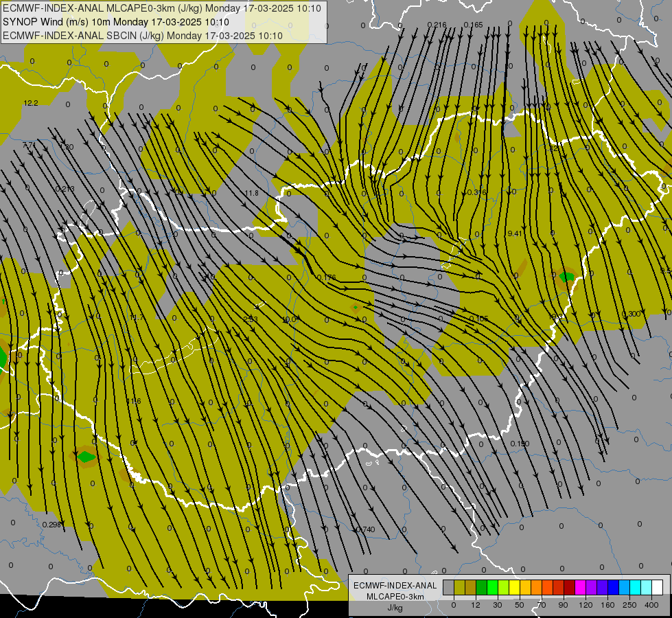
Task: Click the legend scale label '30'
Action: [x=498, y=605]
